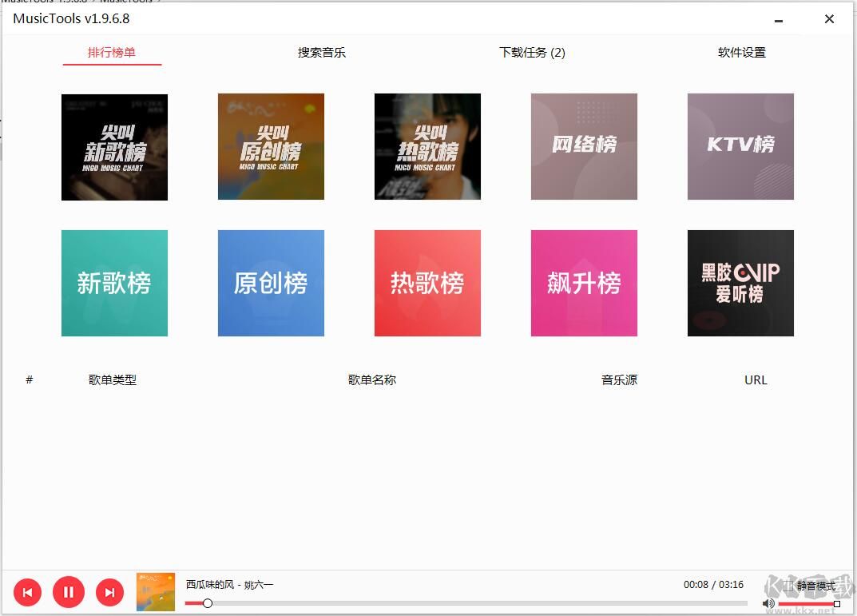Click the 音乐源 column header
The height and width of the screenshot is (616, 857).
[619, 380]
